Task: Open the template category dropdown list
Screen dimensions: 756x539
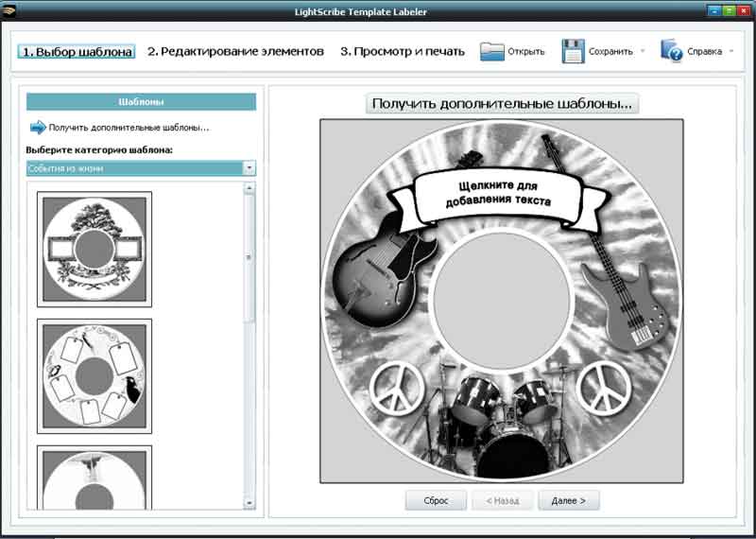Action: pos(249,168)
